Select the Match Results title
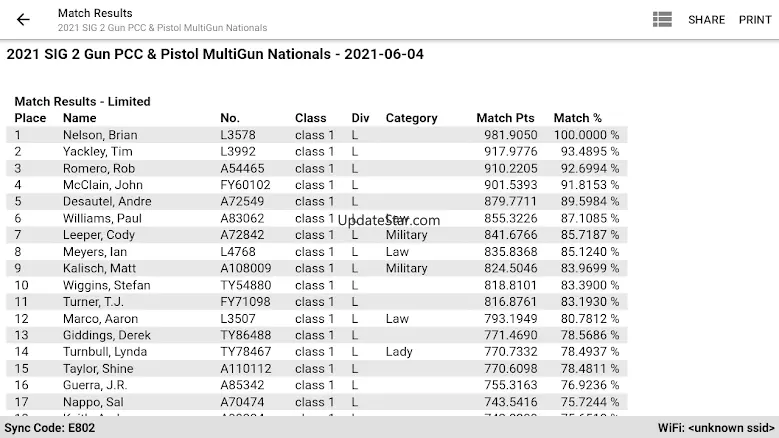This screenshot has width=779, height=438. (95, 13)
